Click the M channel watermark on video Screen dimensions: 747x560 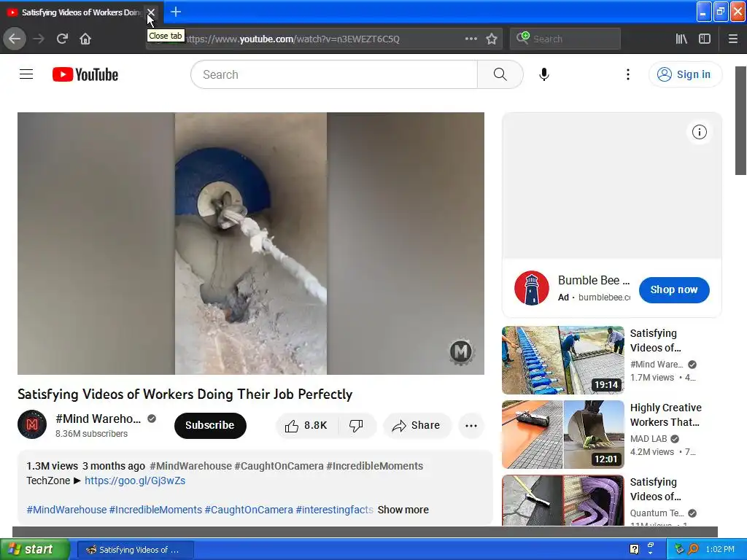(x=461, y=352)
